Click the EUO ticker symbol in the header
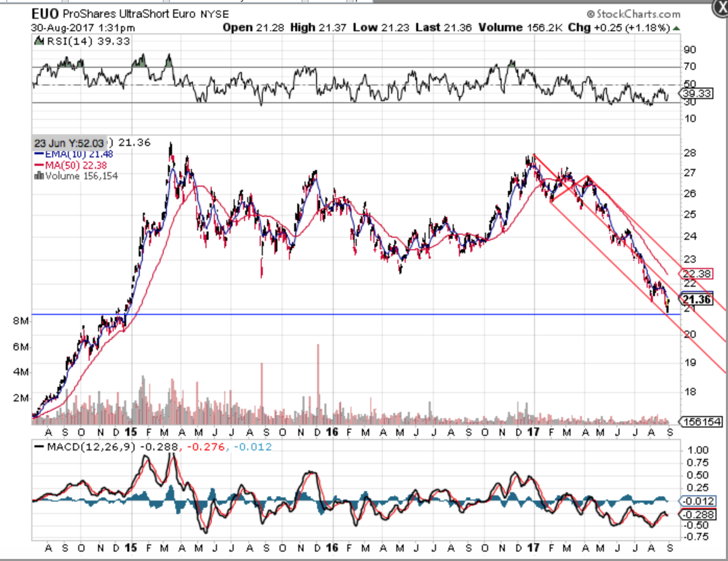 (45, 14)
